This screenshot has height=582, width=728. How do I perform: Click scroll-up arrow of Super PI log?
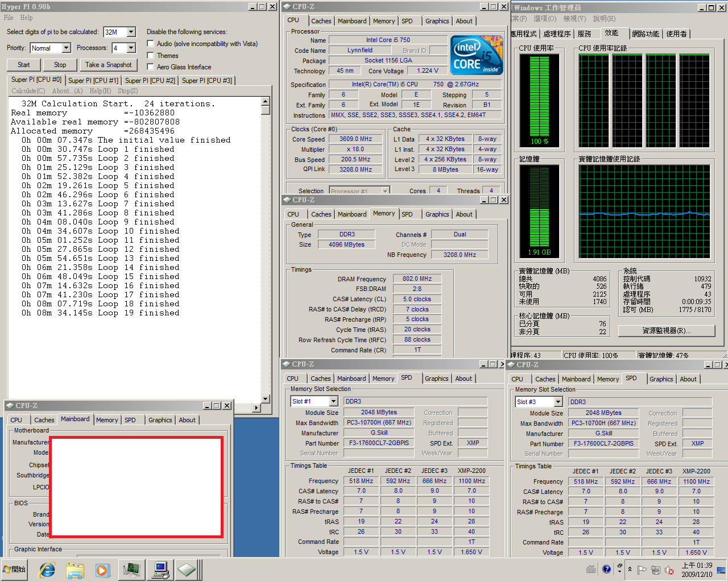[x=265, y=101]
